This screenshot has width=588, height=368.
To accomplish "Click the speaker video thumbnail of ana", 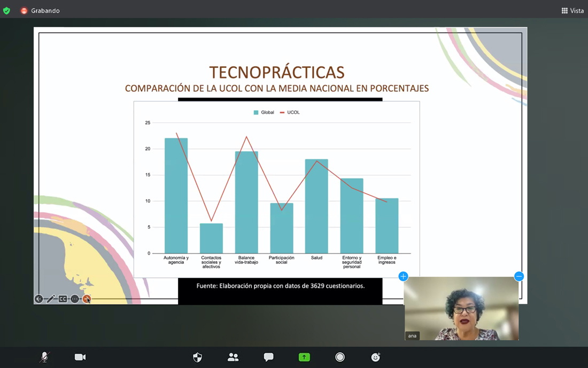I will coord(462,309).
